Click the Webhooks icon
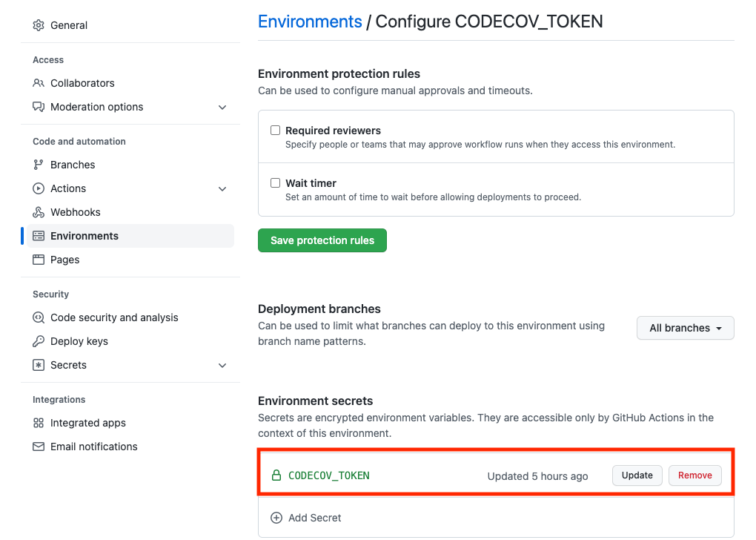756x540 pixels. [39, 212]
